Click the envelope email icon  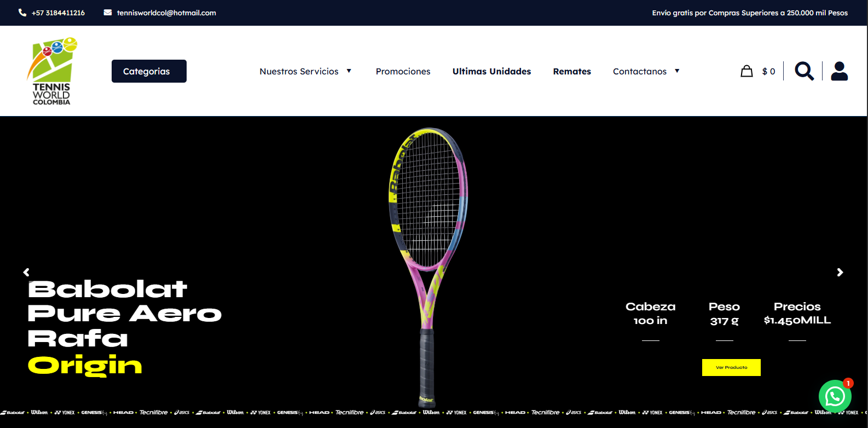(x=108, y=13)
